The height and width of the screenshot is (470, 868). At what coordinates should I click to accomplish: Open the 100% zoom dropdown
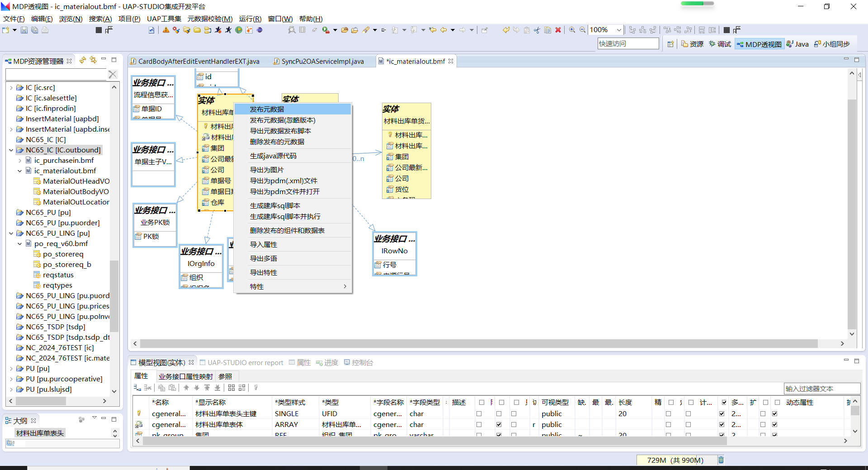pyautogui.click(x=619, y=30)
